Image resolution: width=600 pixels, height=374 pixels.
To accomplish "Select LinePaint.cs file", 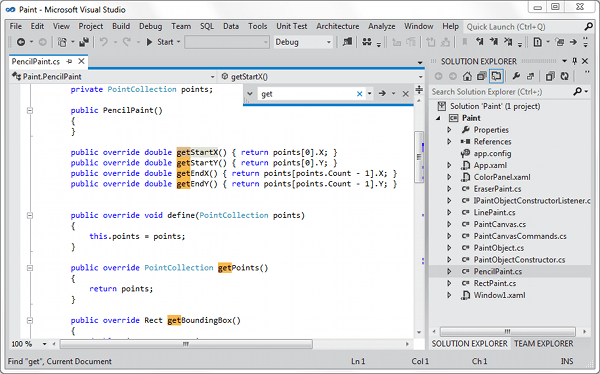I will 494,212.
